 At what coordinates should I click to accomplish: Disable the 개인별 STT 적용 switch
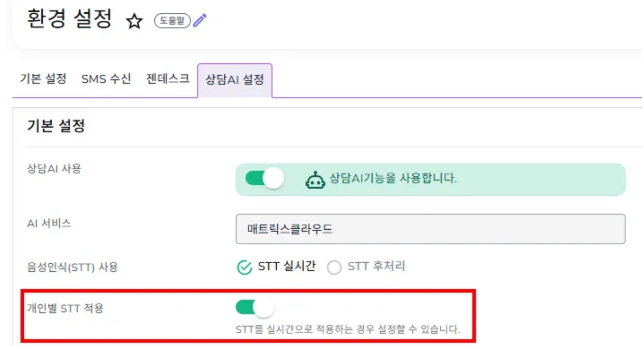(x=255, y=308)
